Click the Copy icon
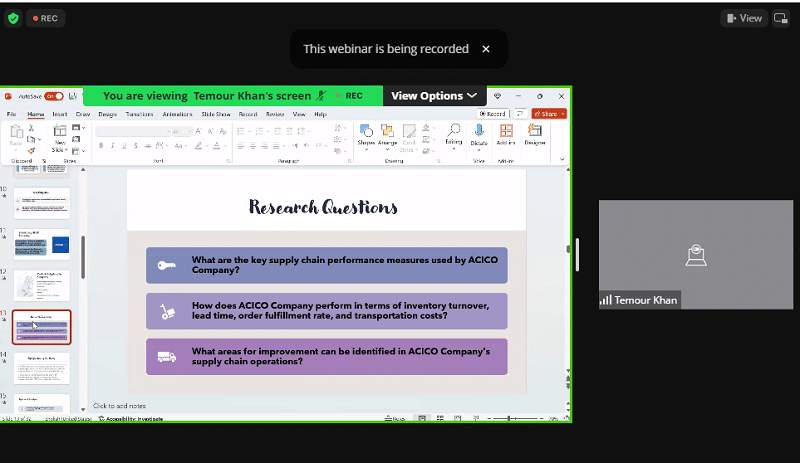 coord(31,139)
